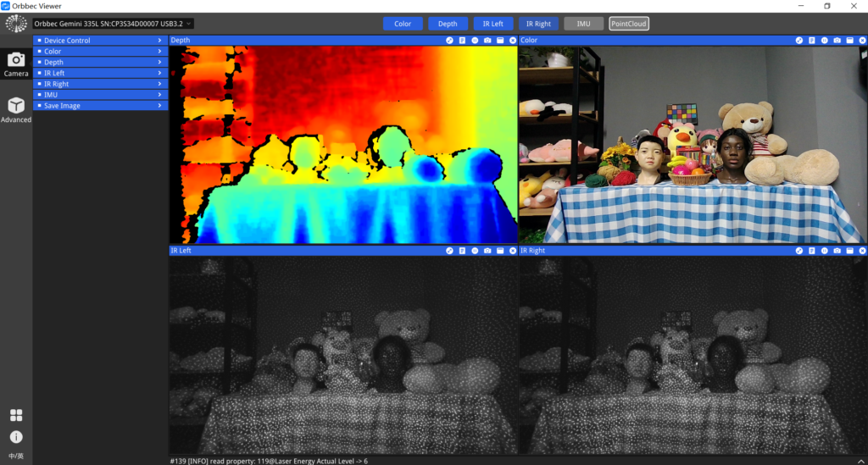Image resolution: width=868 pixels, height=465 pixels.
Task: Take a snapshot of the Depth stream panel
Action: click(487, 41)
